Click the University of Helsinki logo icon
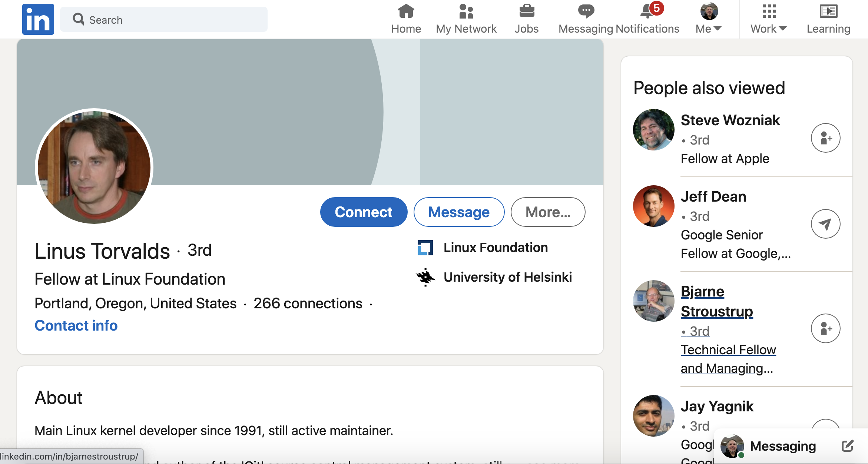 pos(425,277)
